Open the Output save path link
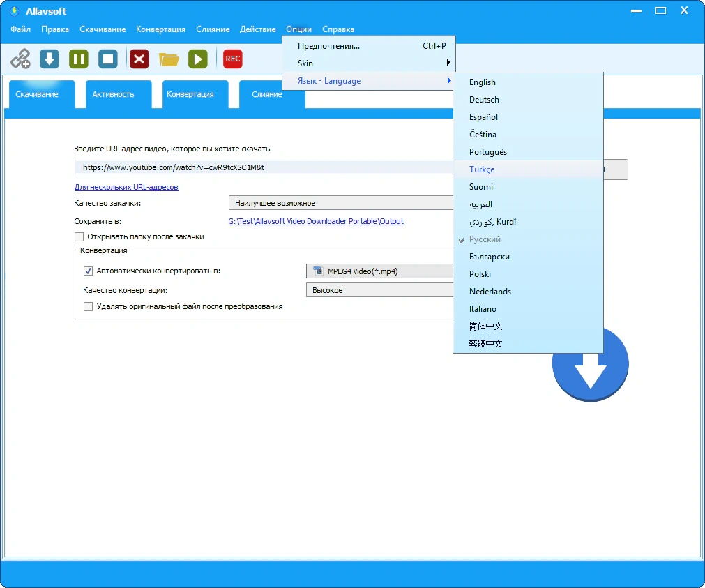The width and height of the screenshot is (705, 588). [x=316, y=221]
